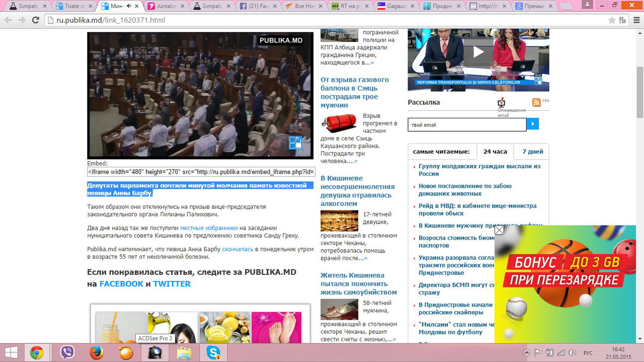644x362 pixels.
Task: Click the volume icon in system tray
Action: [573, 353]
